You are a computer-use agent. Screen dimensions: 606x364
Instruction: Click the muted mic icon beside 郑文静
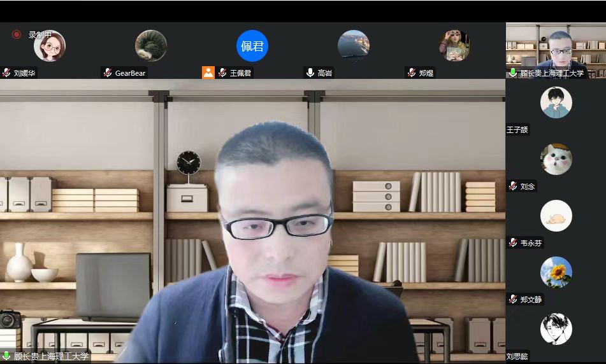click(x=513, y=299)
